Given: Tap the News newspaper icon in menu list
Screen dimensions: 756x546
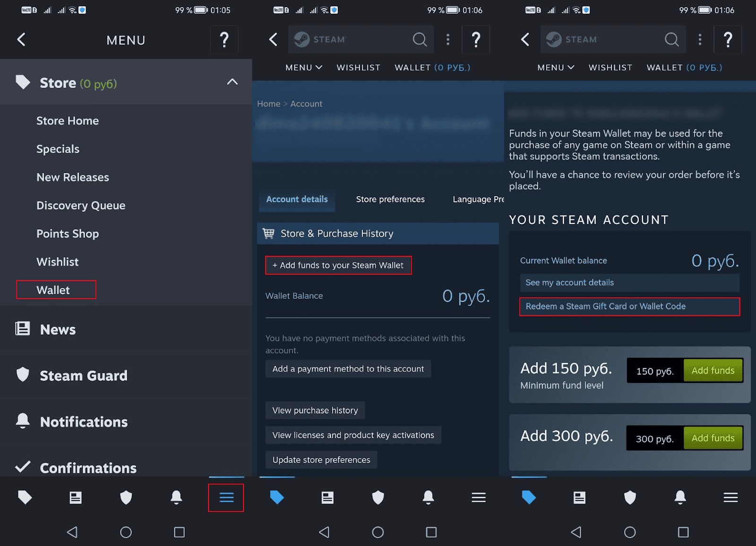Looking at the screenshot, I should 23,329.
